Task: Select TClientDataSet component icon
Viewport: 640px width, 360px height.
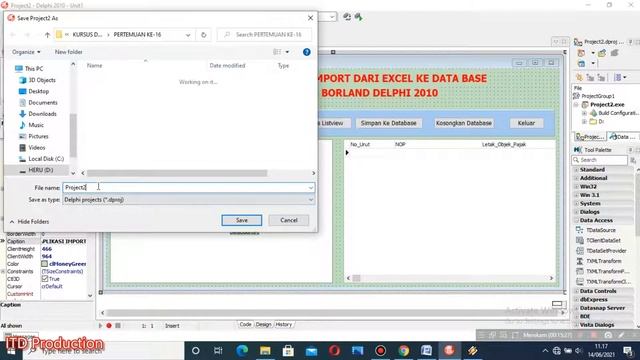Action: coord(579,240)
